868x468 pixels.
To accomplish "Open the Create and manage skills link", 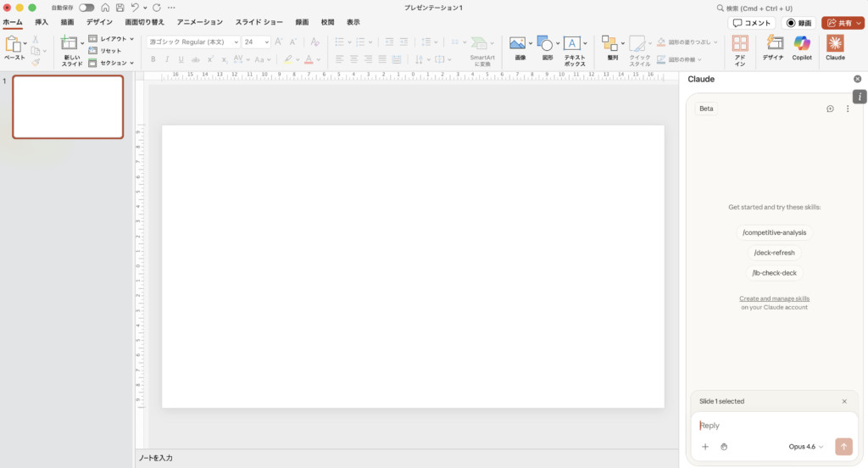I will tap(774, 298).
